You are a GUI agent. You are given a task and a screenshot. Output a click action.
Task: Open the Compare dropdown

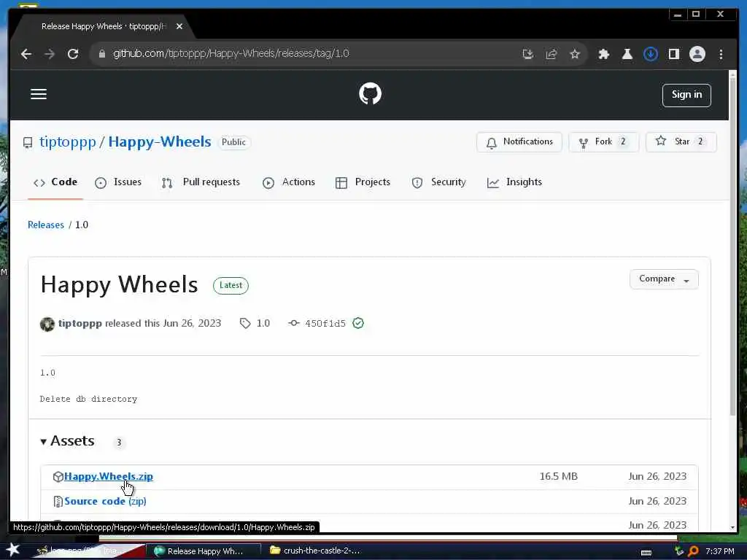pyautogui.click(x=664, y=279)
